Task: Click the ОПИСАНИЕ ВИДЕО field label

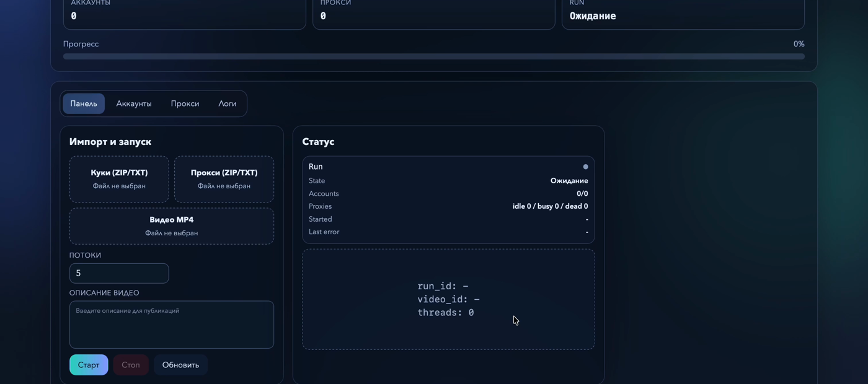Action: pos(104,293)
